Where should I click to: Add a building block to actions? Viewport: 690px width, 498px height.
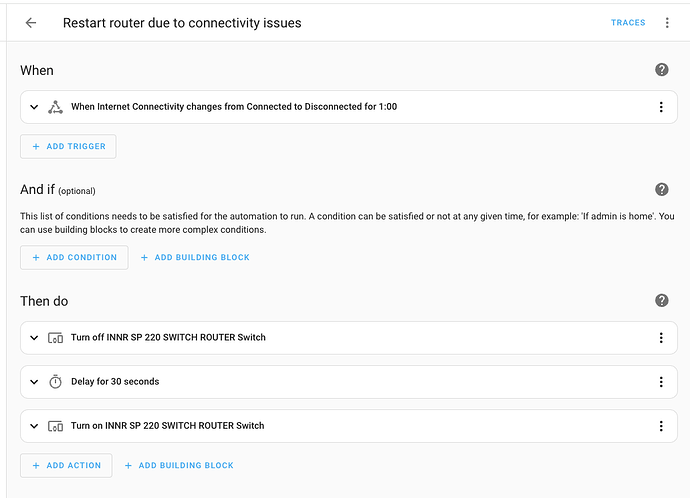tap(179, 465)
